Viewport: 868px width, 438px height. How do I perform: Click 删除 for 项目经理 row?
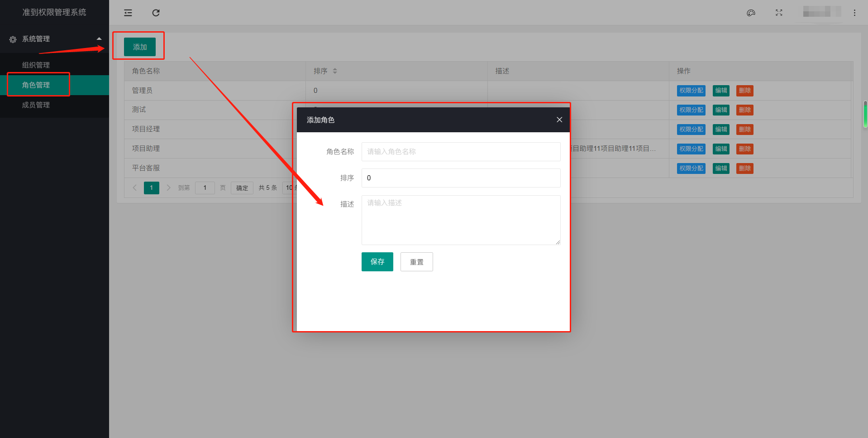tap(745, 130)
